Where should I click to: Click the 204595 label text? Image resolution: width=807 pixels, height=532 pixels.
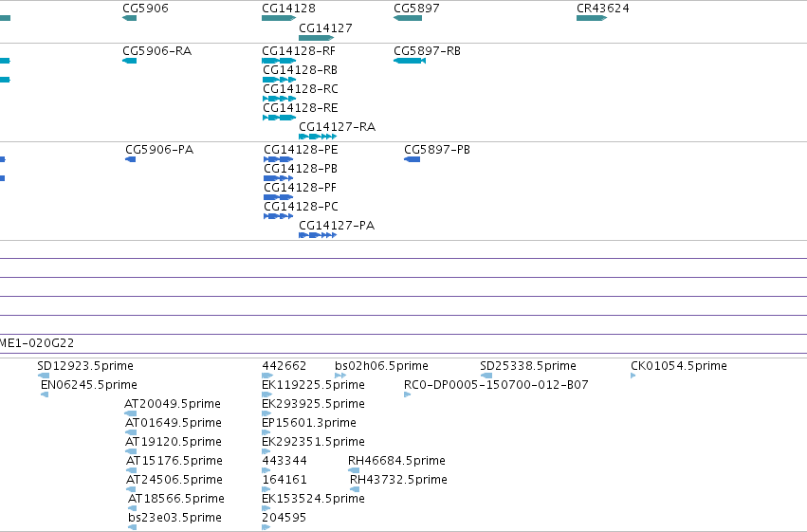coord(284,518)
